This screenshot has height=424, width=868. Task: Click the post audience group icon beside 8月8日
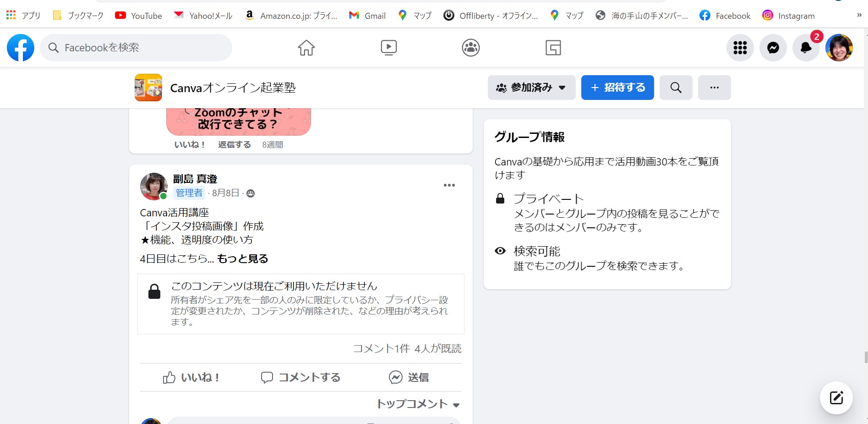(x=251, y=193)
